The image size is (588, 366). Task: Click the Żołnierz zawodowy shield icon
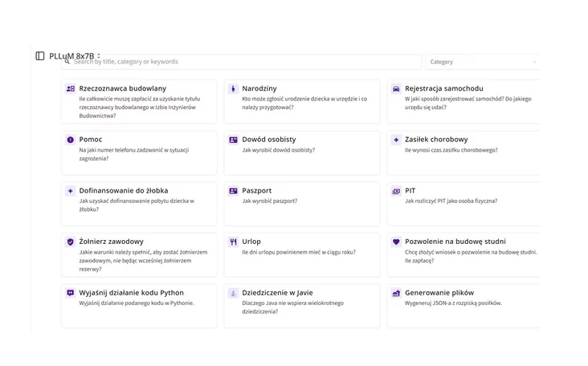point(71,242)
